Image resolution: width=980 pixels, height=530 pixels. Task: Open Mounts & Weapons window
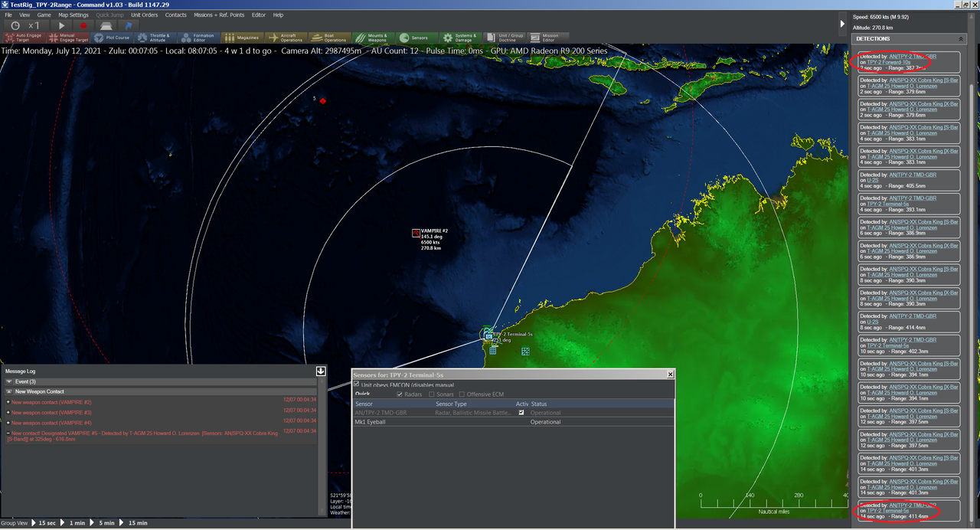pyautogui.click(x=374, y=38)
